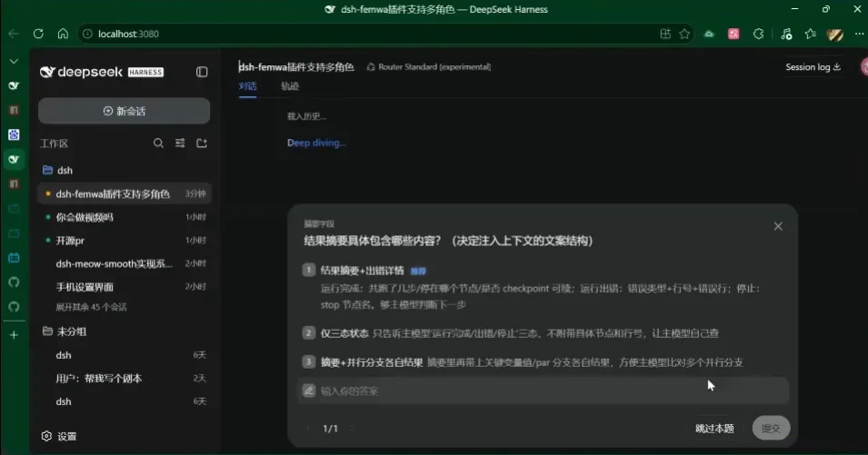Screen dimensions: 868x455
Task: Switch to the blue paw icon vertical tab
Action: [x=14, y=134]
